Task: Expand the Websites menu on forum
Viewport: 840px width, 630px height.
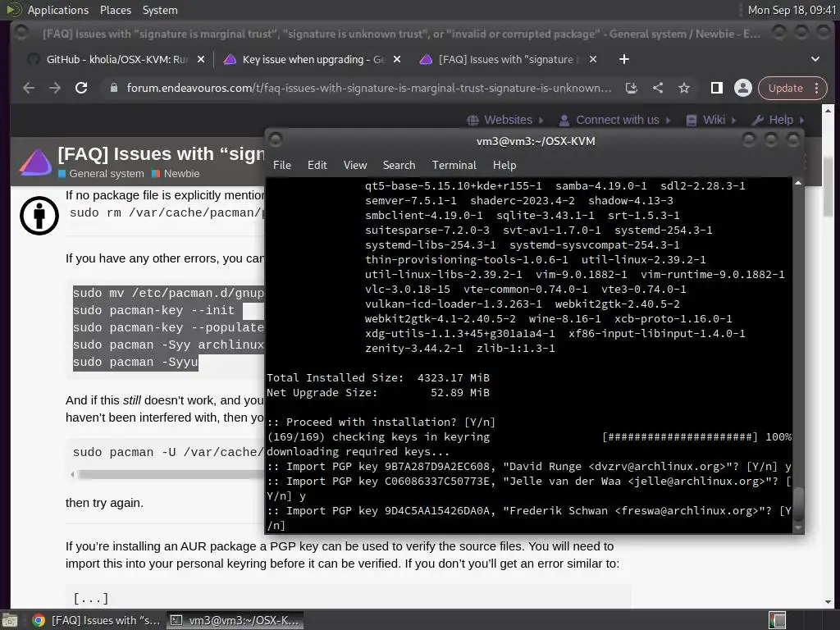Action: pos(504,120)
